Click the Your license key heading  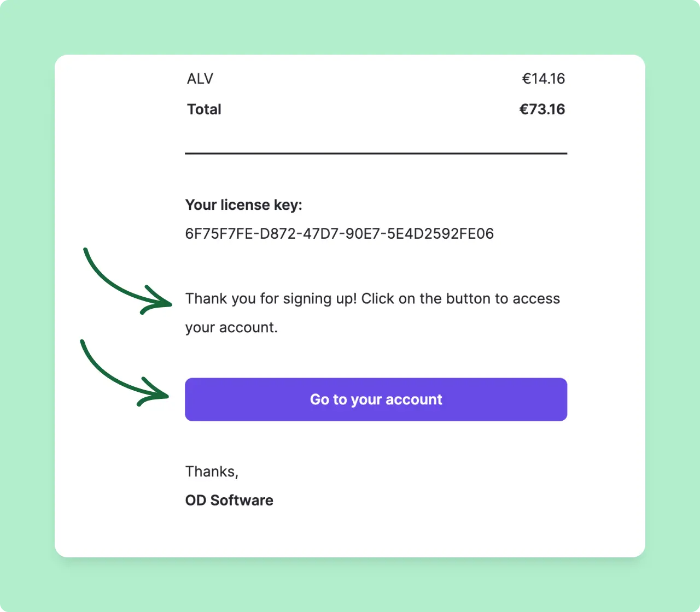(243, 204)
